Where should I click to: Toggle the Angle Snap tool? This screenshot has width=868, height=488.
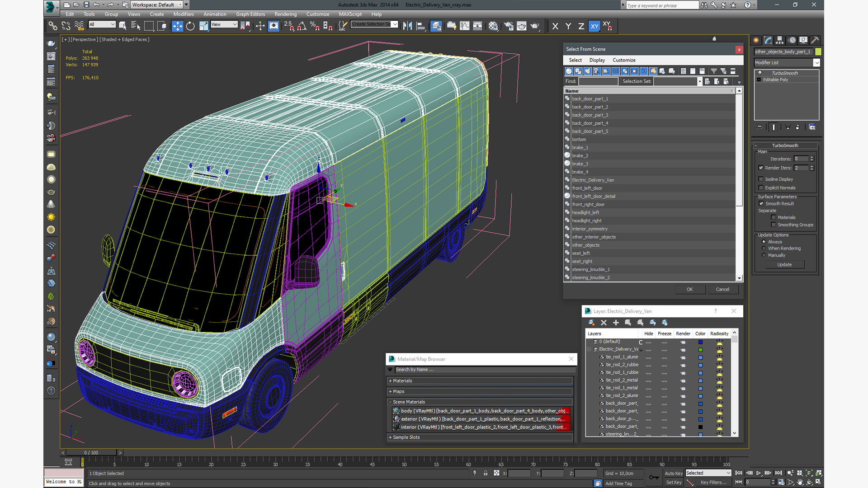pyautogui.click(x=302, y=26)
